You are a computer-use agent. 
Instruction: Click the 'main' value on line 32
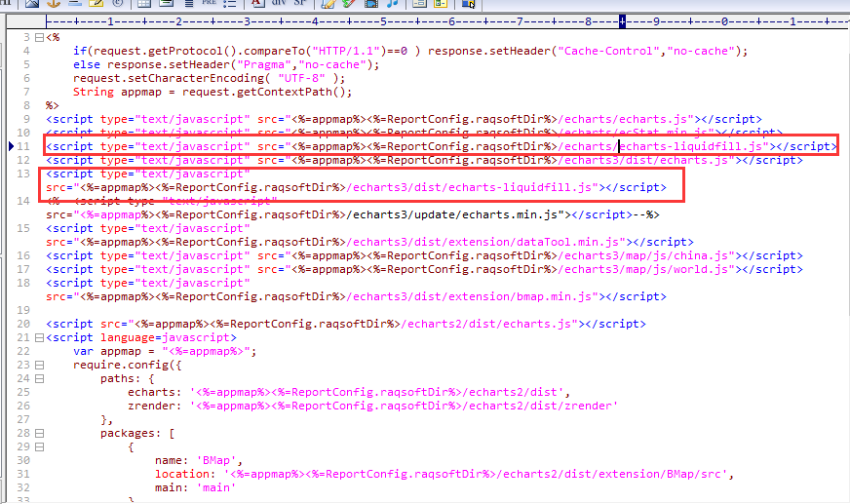(x=215, y=487)
